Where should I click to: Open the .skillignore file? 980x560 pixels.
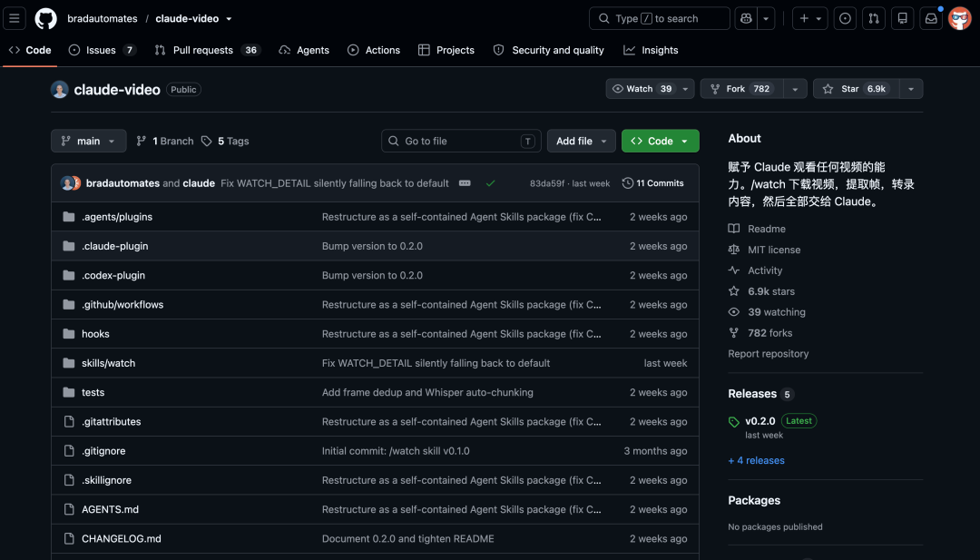coord(106,480)
